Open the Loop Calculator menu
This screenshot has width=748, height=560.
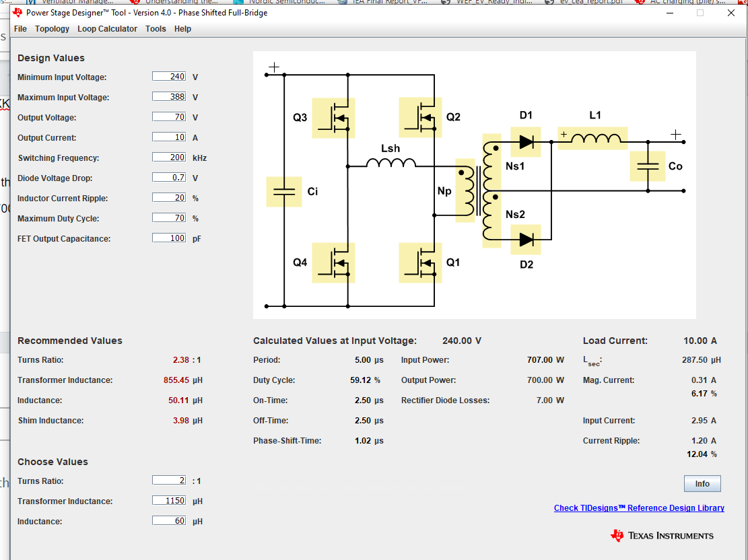107,29
